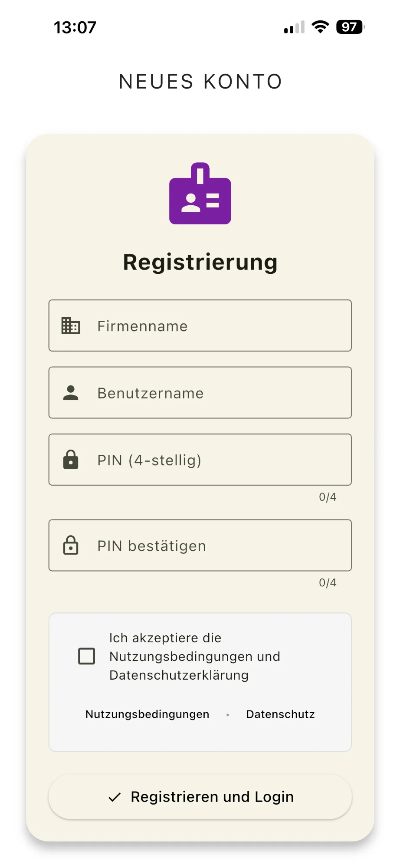This screenshot has height=868, width=400.
Task: Open the Datenschutz link
Action: [x=280, y=714]
